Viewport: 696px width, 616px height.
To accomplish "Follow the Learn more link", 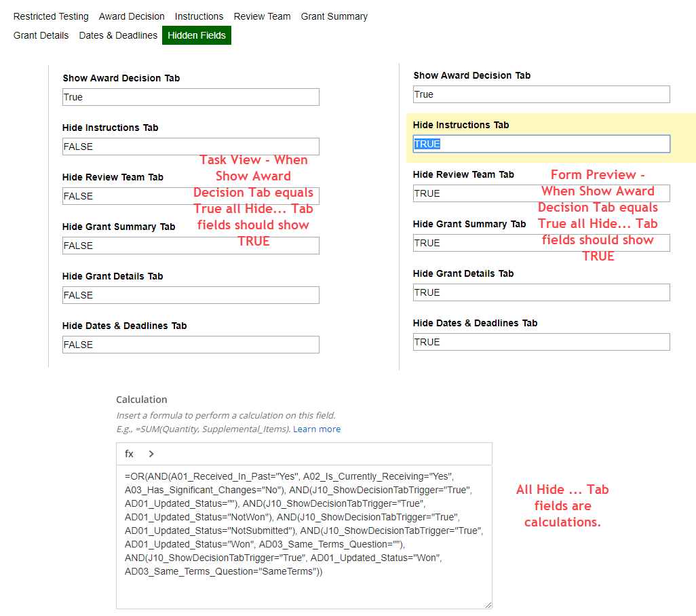I will click(317, 429).
